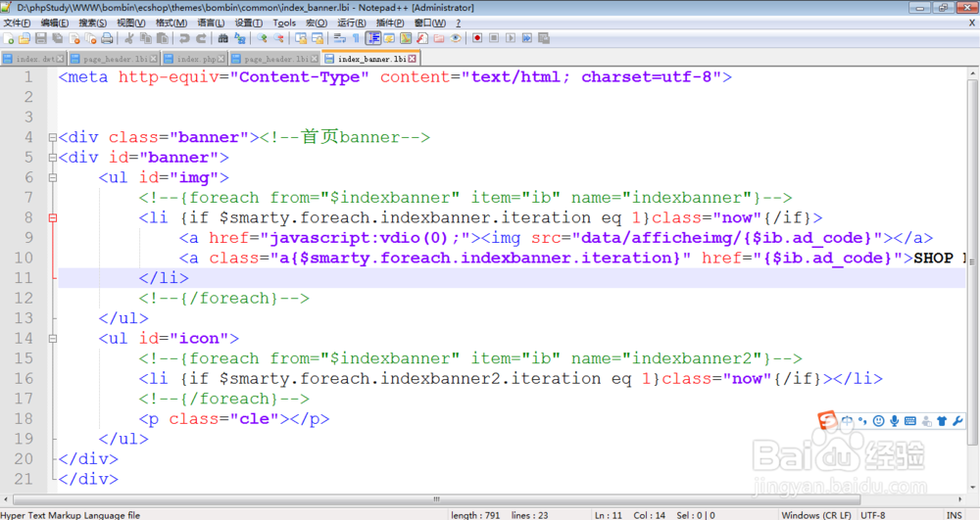Click the vertical scrollbar thumb
980x520 pixels.
[973, 262]
